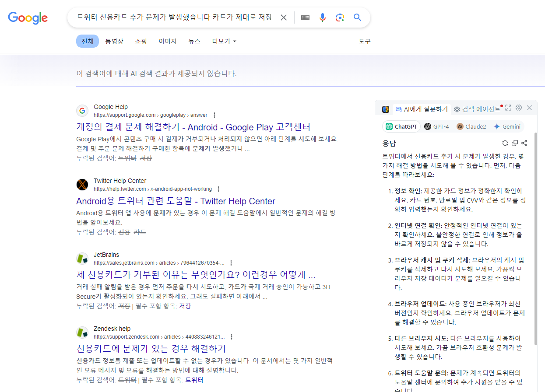Image resolution: width=545 pixels, height=392 pixels.
Task: Start voice search with microphone icon
Action: (323, 17)
